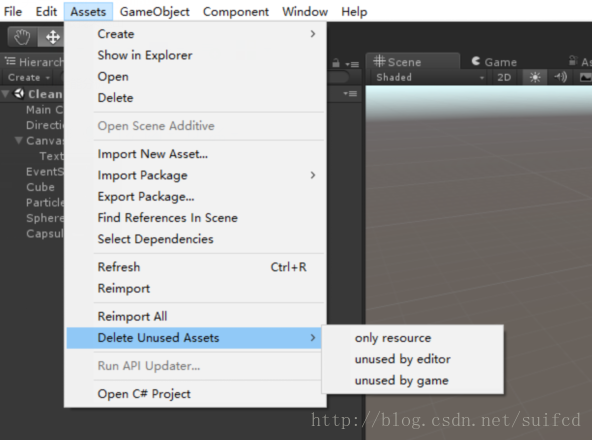The width and height of the screenshot is (592, 440).
Task: Select the Directional Light object
Action: 45,125
